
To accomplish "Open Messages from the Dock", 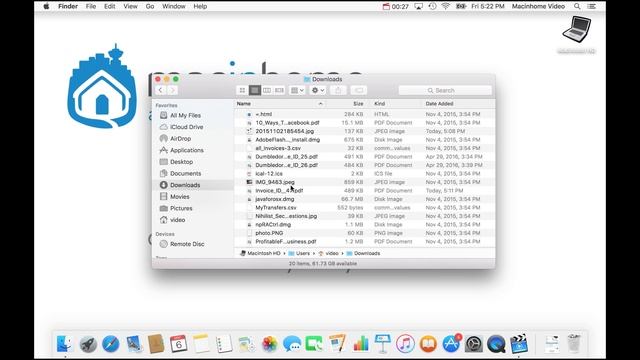I will [292, 344].
